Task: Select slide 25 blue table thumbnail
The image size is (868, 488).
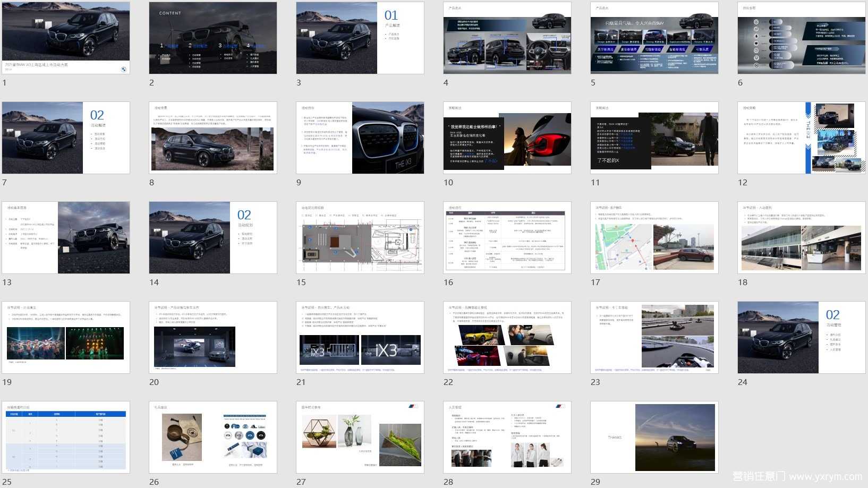Action: pos(66,437)
